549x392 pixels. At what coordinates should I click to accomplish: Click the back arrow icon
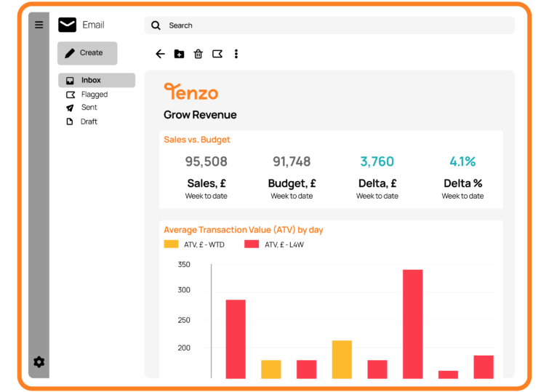coord(161,54)
